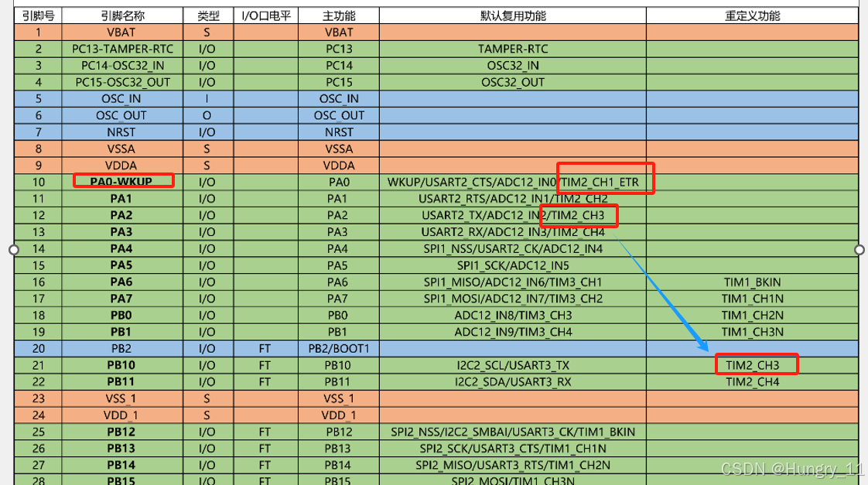Select the USART2_RX/ADC12_IN3/TIM2_CH4 cell
This screenshot has width=868, height=485.
click(x=513, y=231)
